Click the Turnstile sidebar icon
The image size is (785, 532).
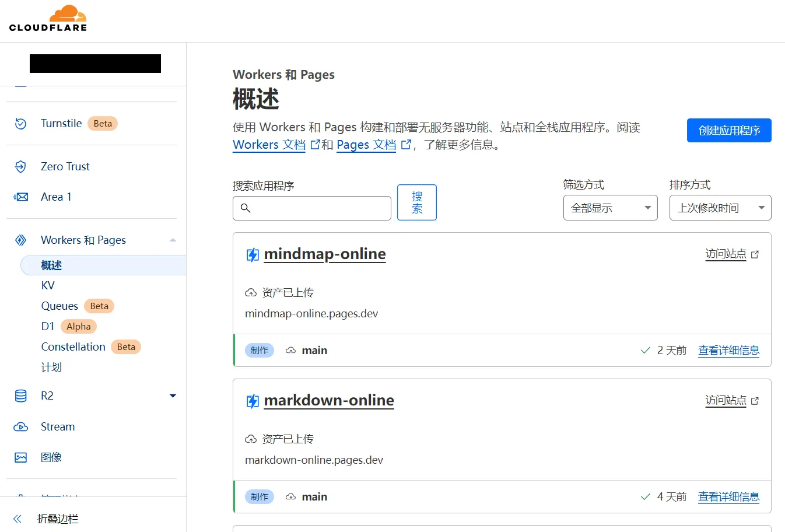pyautogui.click(x=20, y=124)
